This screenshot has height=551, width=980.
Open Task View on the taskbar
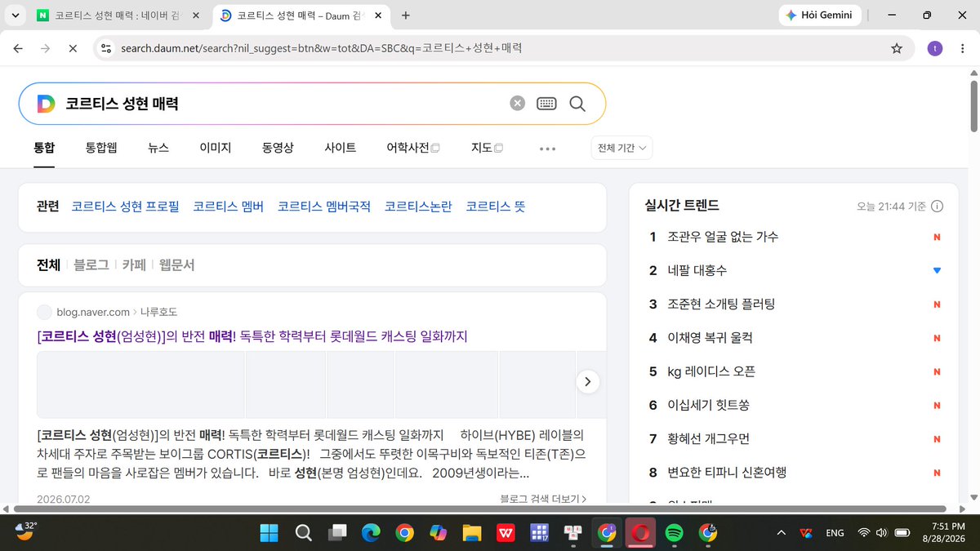pyautogui.click(x=336, y=533)
